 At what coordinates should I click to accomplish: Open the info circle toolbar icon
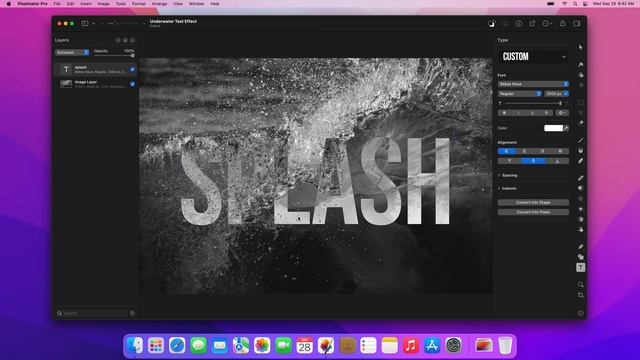519,24
